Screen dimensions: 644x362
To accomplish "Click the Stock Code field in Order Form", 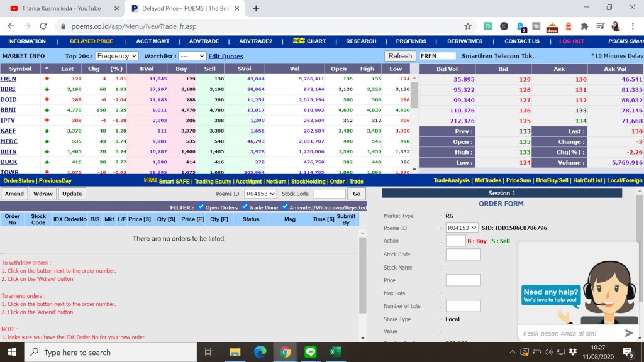I will [463, 255].
